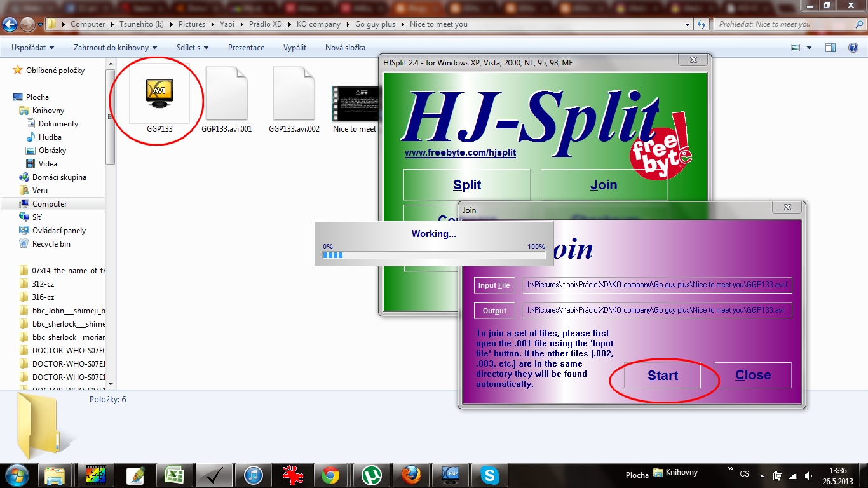Click the Start button in Join dialog
Screen dimensions: 868x488
(662, 376)
